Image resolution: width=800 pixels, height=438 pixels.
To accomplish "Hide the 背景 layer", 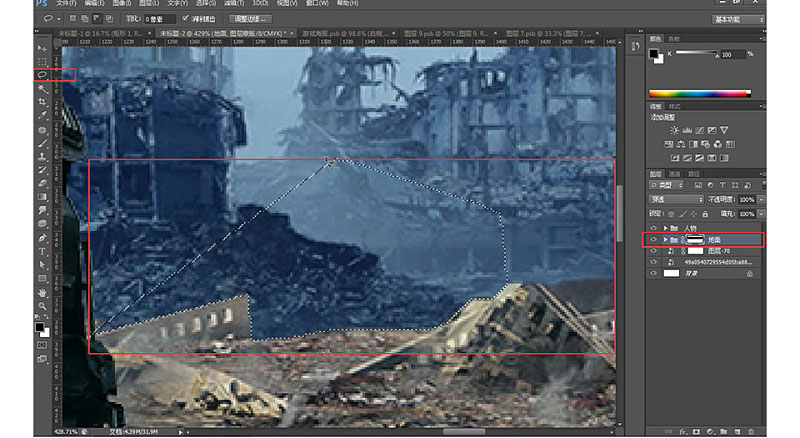I will coord(654,273).
